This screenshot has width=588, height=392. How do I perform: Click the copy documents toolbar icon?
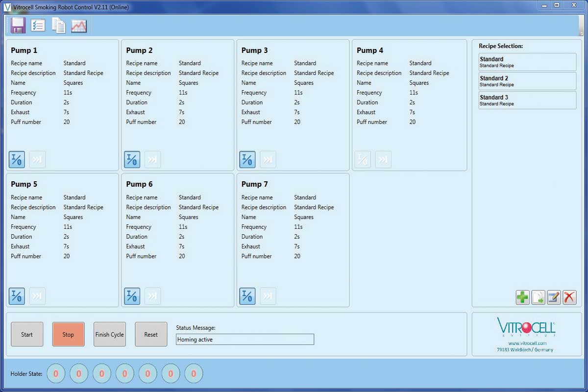(x=59, y=25)
